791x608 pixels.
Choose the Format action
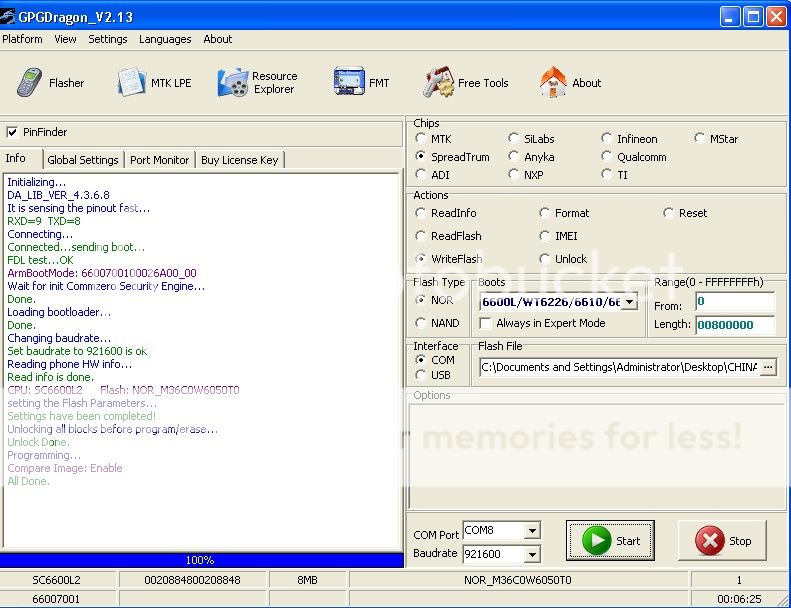pos(544,213)
